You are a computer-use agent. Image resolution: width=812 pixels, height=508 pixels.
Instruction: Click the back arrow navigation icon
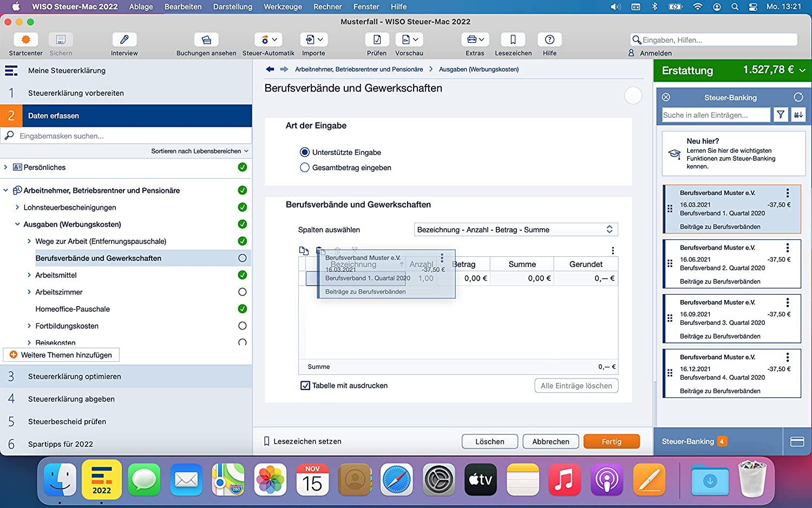pos(270,69)
